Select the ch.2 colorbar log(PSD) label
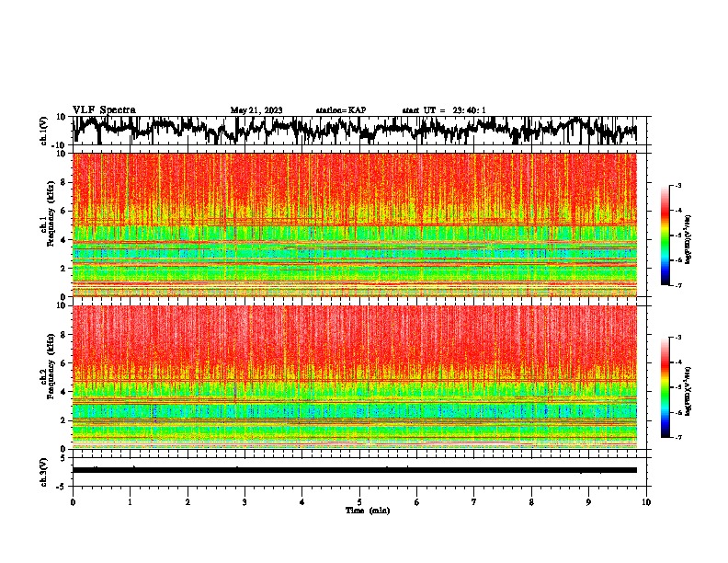Image resolution: width=728 pixels, height=563 pixels. (x=688, y=392)
